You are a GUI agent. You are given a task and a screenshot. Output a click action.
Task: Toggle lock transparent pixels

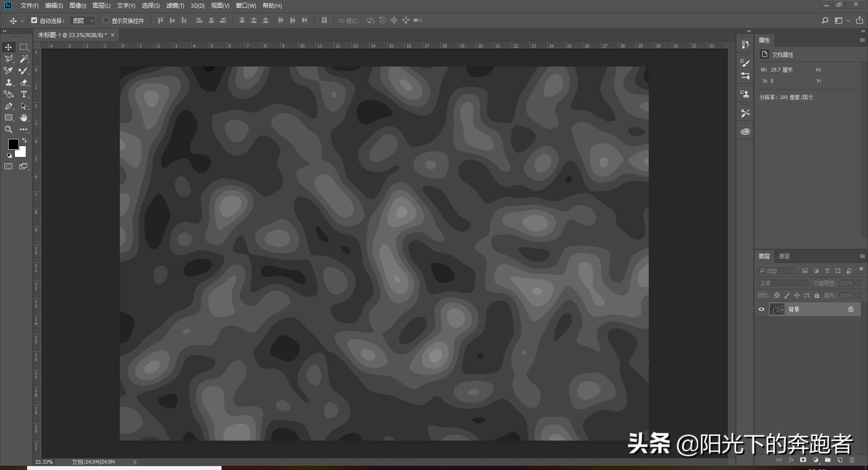(777, 295)
